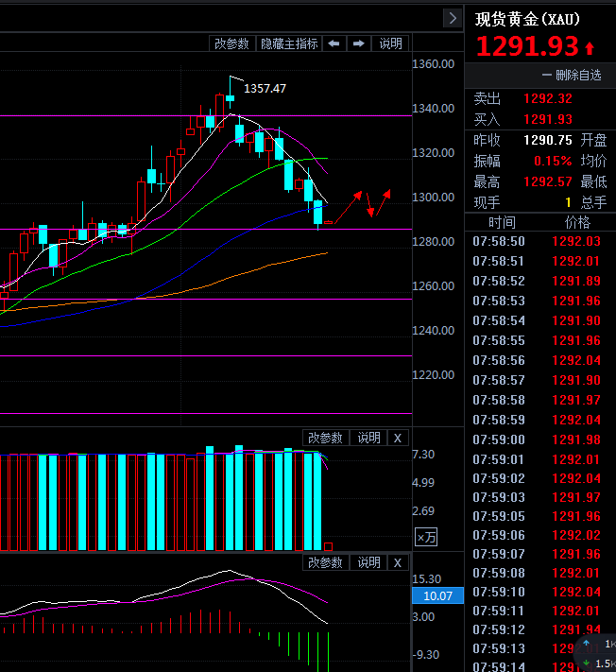Open 改参数 for the MACD indicator
The image size is (616, 672).
(x=325, y=562)
